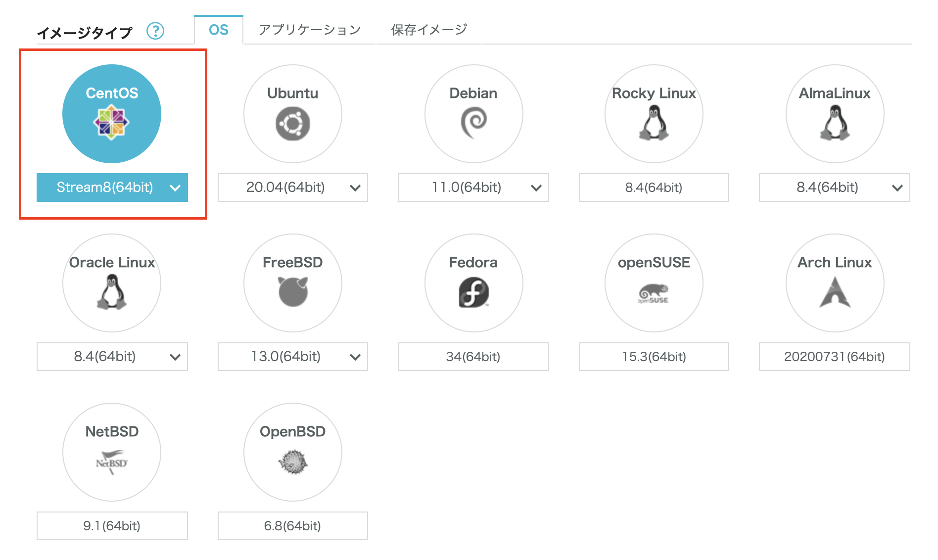Select the OpenBSD image icon

click(292, 452)
